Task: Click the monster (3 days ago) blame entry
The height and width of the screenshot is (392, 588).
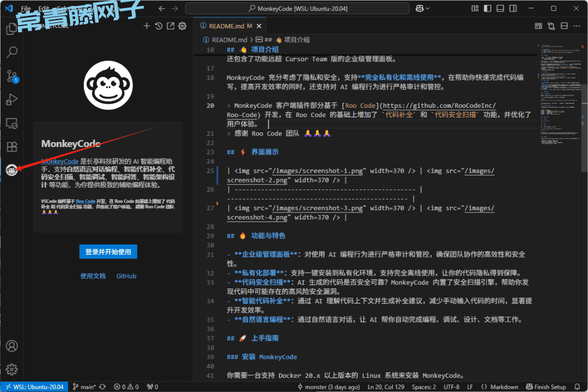Action: [329, 387]
